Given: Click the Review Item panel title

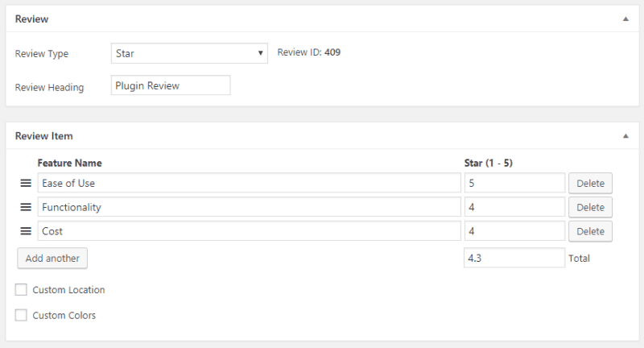Looking at the screenshot, I should click(x=44, y=136).
